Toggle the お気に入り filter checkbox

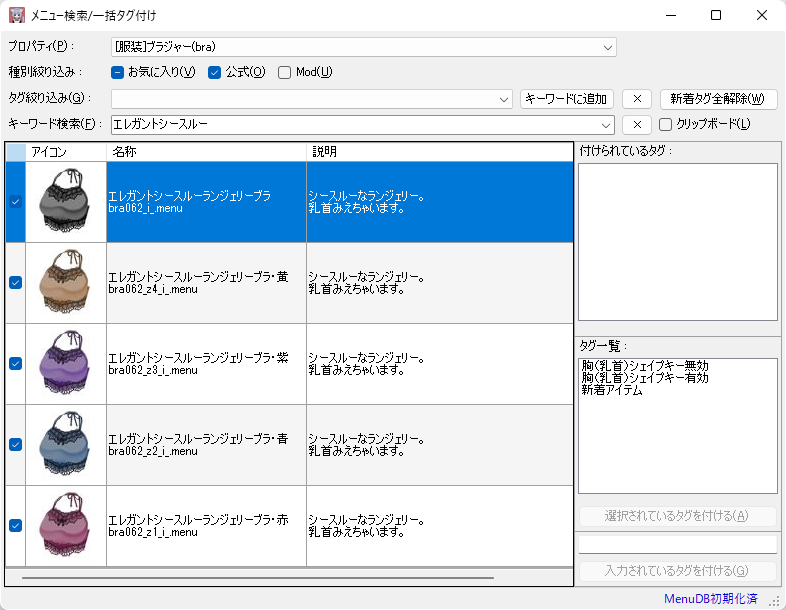click(117, 72)
